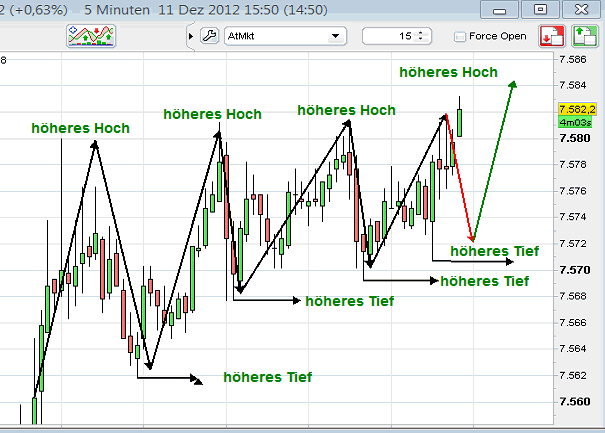Maximize the chart window

540,9
